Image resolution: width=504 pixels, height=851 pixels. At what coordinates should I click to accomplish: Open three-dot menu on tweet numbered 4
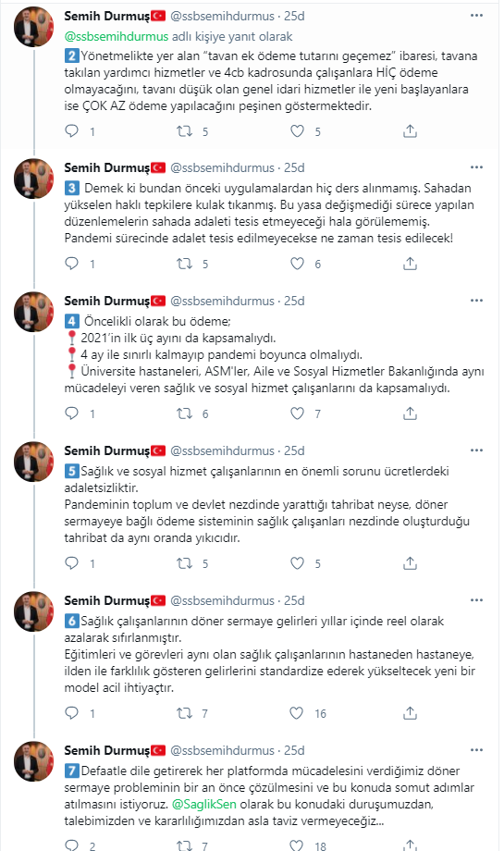coord(476,301)
